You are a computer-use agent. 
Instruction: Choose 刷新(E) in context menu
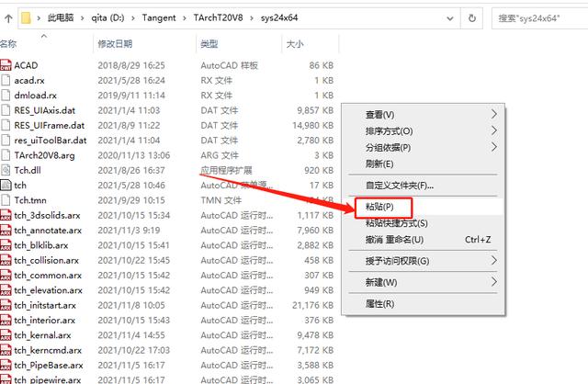[423, 164]
